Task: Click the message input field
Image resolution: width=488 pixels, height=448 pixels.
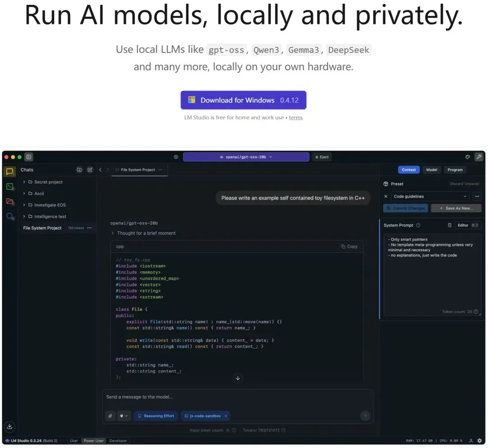Action: coord(238,397)
